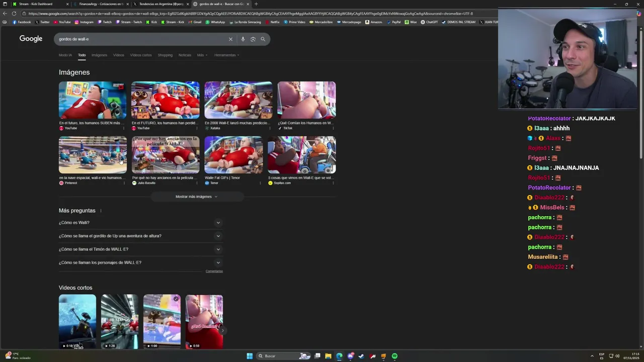Open Steam from the taskbar
Image resolution: width=644 pixels, height=362 pixels.
[361, 356]
